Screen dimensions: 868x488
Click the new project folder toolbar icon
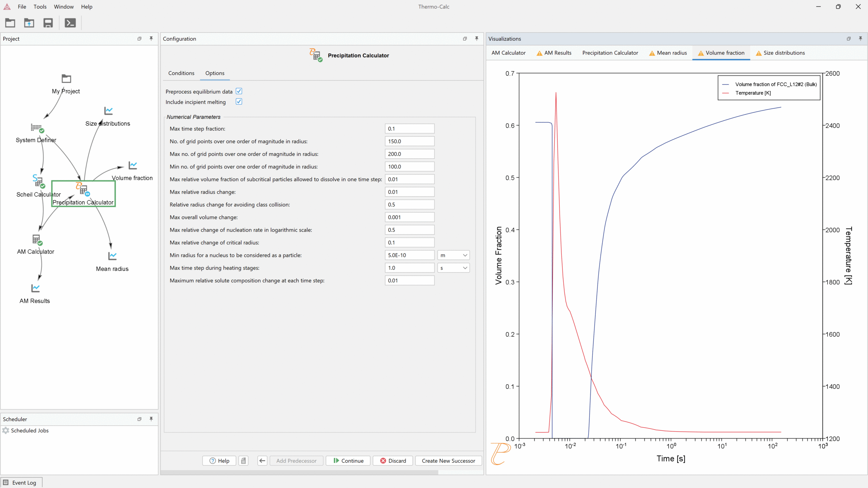click(x=10, y=23)
